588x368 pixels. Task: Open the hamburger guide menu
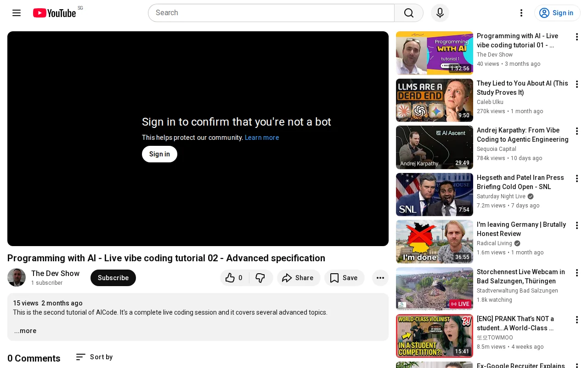17,13
